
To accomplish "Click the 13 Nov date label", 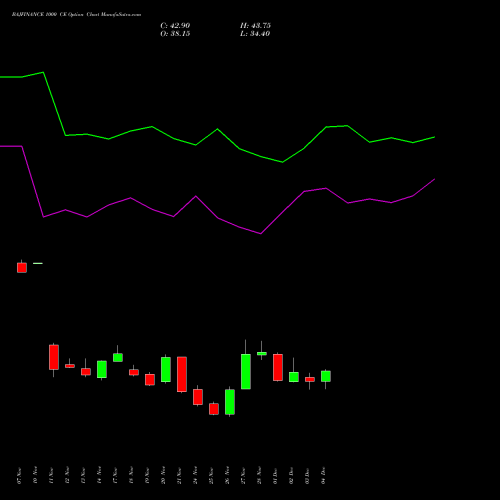I will tap(83, 475).
